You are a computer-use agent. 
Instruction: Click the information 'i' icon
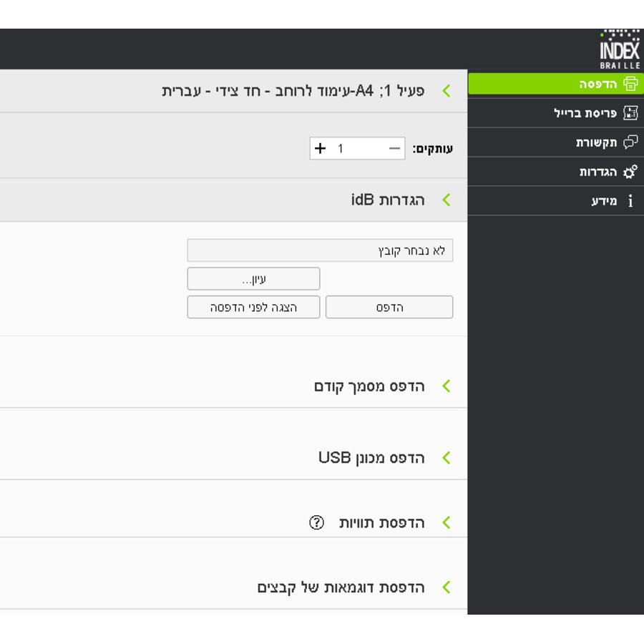pyautogui.click(x=630, y=201)
